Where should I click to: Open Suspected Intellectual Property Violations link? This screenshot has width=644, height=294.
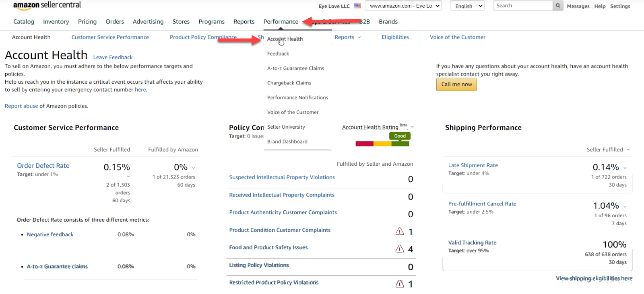point(282,177)
